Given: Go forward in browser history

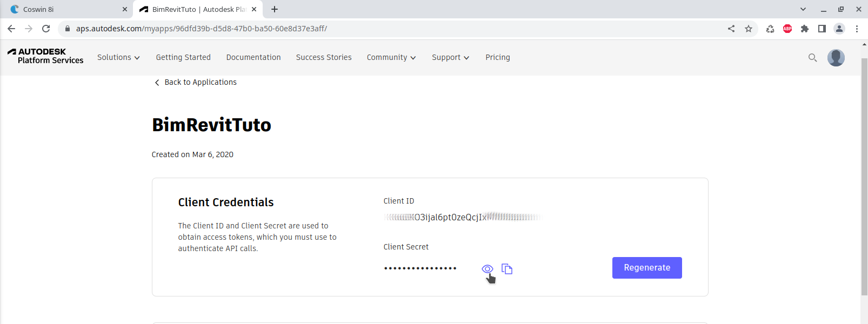Looking at the screenshot, I should pos(29,29).
